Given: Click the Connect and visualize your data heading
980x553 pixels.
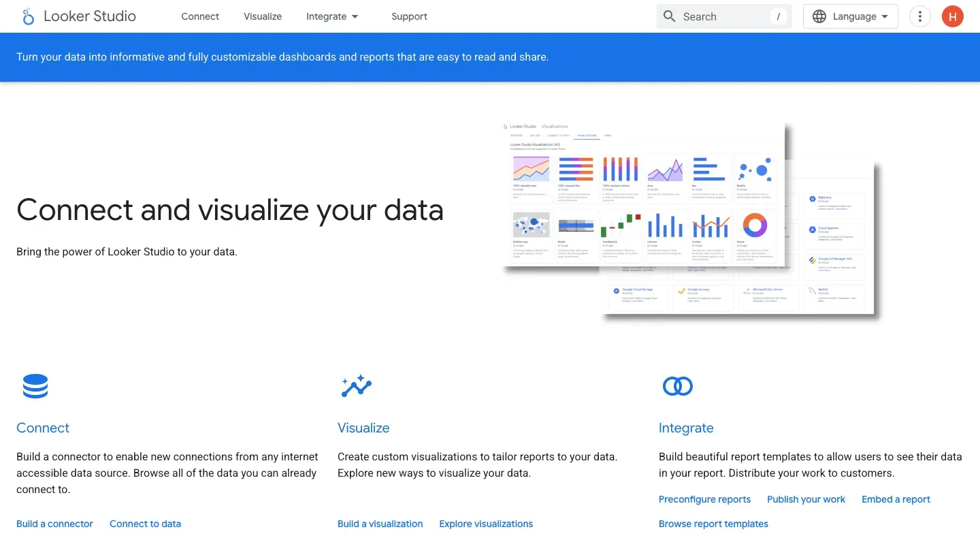Looking at the screenshot, I should [x=230, y=210].
